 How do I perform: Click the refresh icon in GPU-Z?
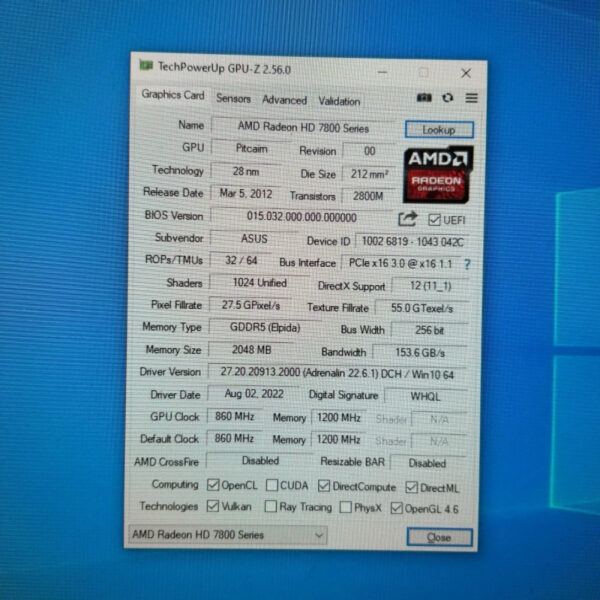tap(447, 98)
